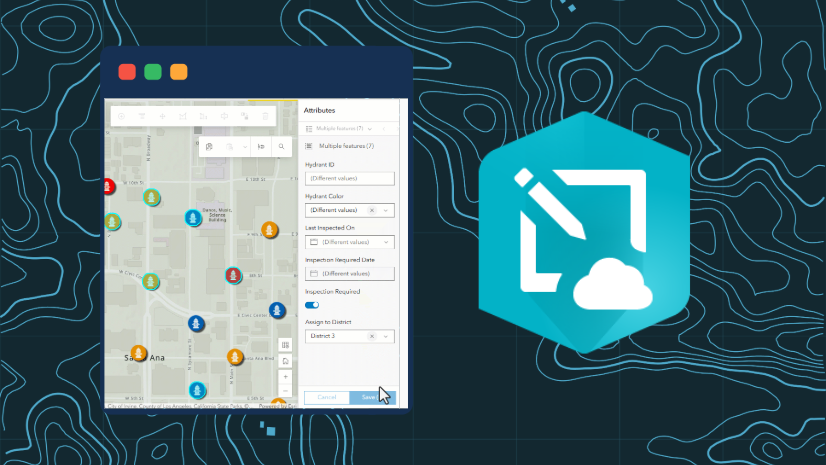The width and height of the screenshot is (826, 465).
Task: Expand the Last Inspected On chevron
Action: point(386,242)
